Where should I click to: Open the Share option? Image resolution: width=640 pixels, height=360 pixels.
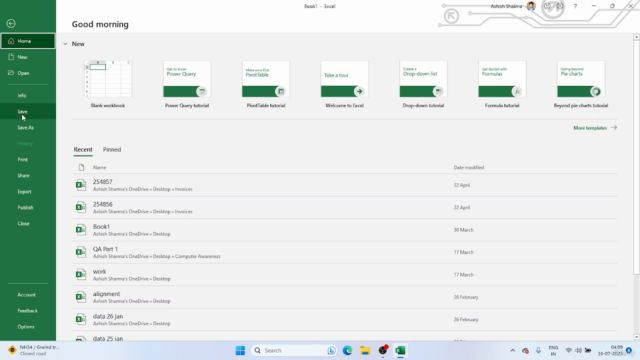(x=28, y=176)
